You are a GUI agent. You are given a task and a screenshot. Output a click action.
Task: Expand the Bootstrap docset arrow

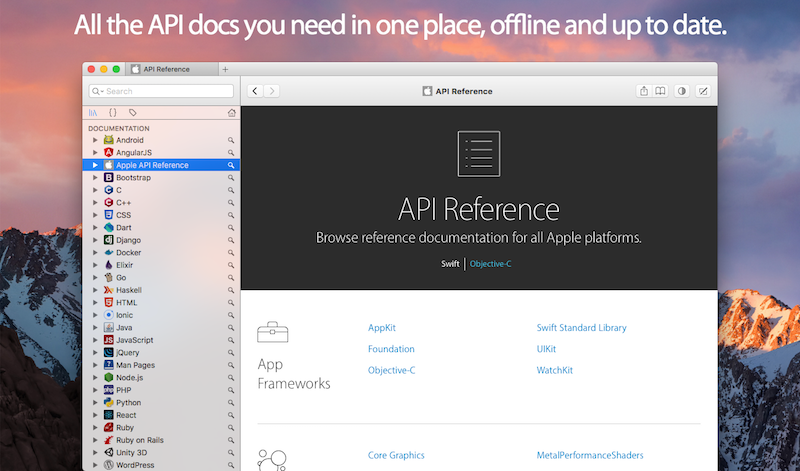coord(95,177)
